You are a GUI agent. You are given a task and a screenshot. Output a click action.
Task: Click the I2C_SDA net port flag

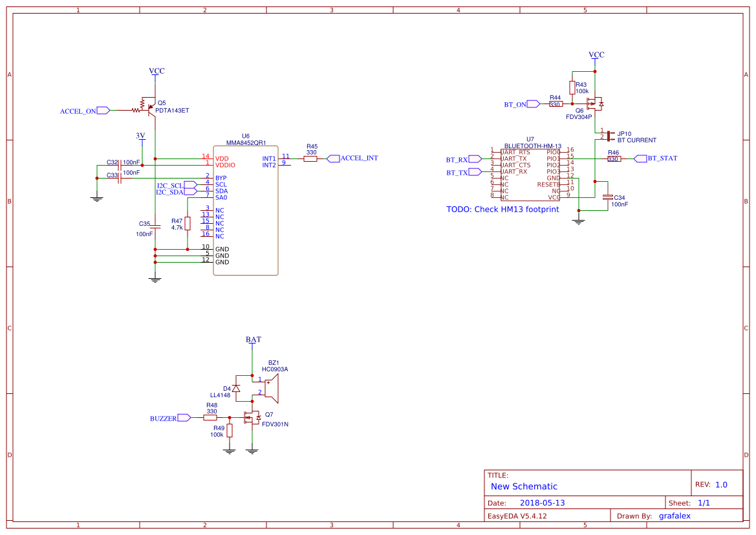pyautogui.click(x=190, y=191)
